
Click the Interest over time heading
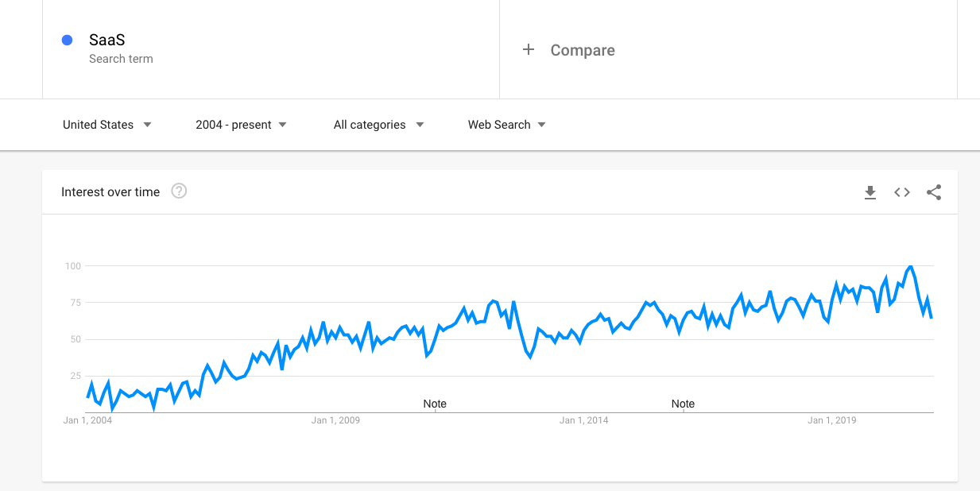pyautogui.click(x=110, y=192)
